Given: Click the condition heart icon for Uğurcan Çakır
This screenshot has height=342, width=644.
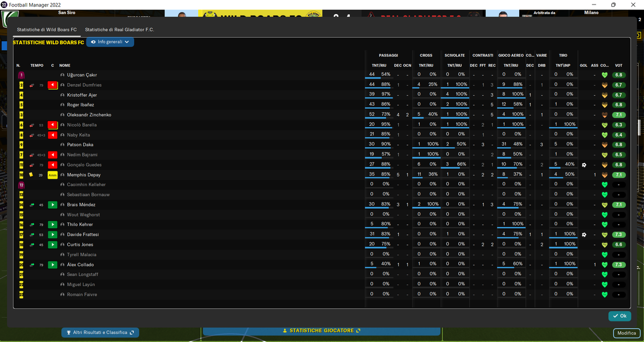Looking at the screenshot, I should [604, 75].
